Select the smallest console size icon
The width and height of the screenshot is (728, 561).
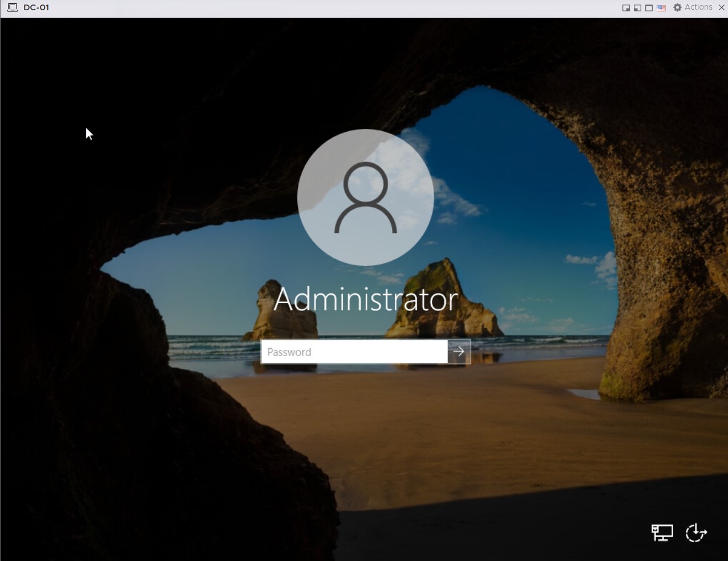pos(626,8)
